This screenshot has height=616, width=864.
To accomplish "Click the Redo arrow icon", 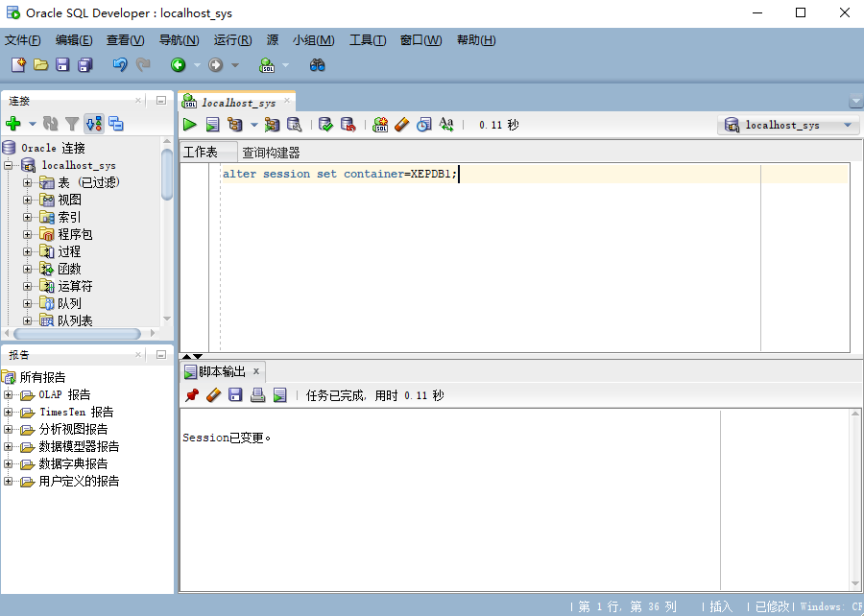I will tap(143, 65).
